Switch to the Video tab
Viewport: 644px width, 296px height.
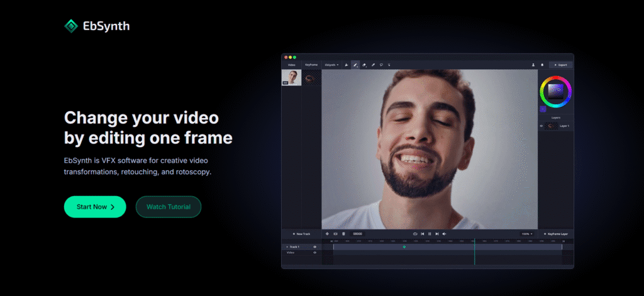(292, 65)
